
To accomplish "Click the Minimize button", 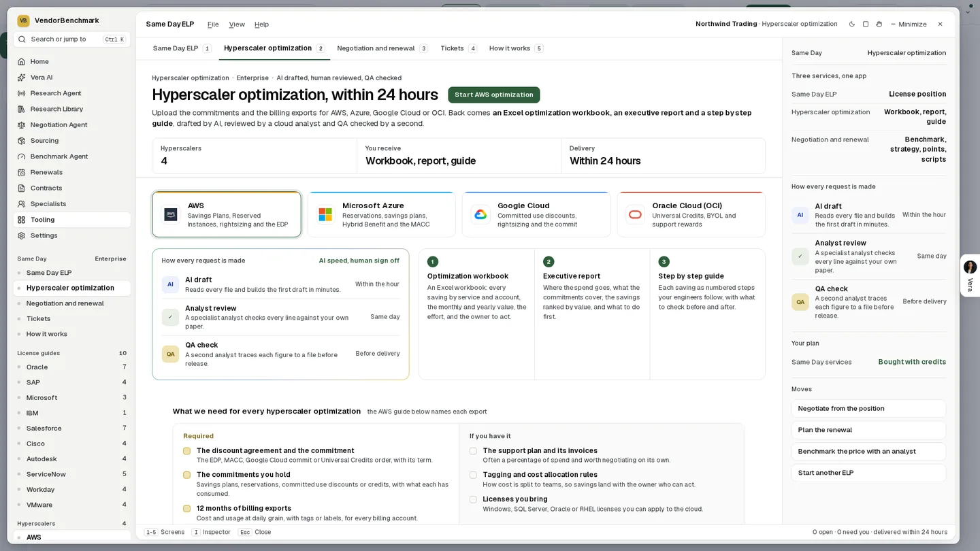I will pyautogui.click(x=909, y=24).
